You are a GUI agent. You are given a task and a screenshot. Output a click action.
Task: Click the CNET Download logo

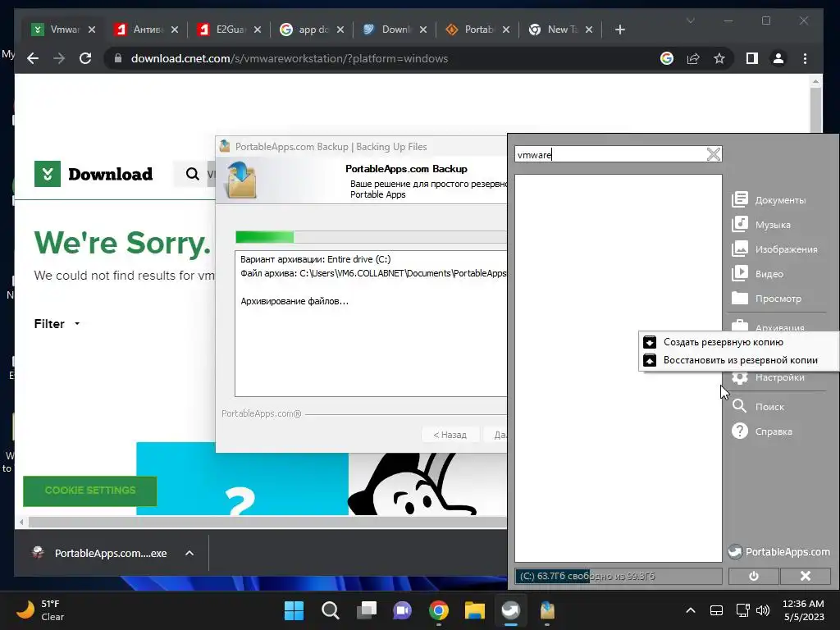pos(94,174)
